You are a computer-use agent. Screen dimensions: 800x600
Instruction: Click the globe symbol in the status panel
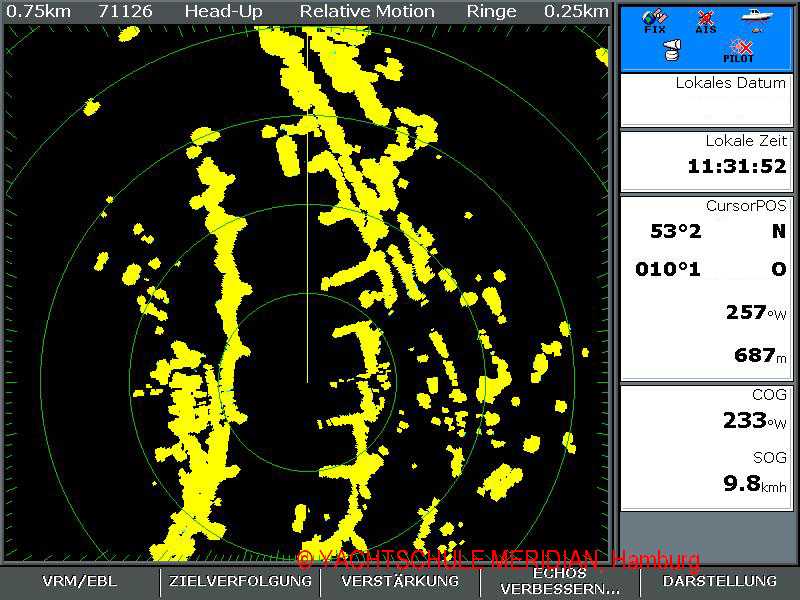coord(649,18)
